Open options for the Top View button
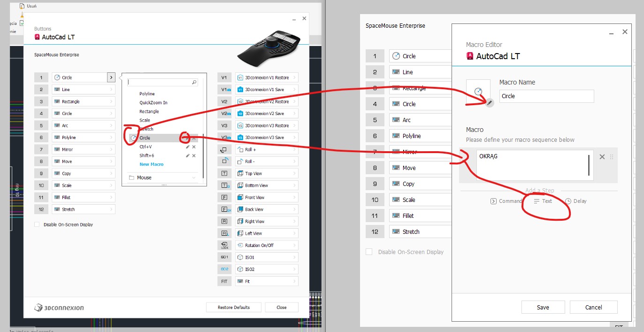The image size is (644, 332). (x=295, y=173)
